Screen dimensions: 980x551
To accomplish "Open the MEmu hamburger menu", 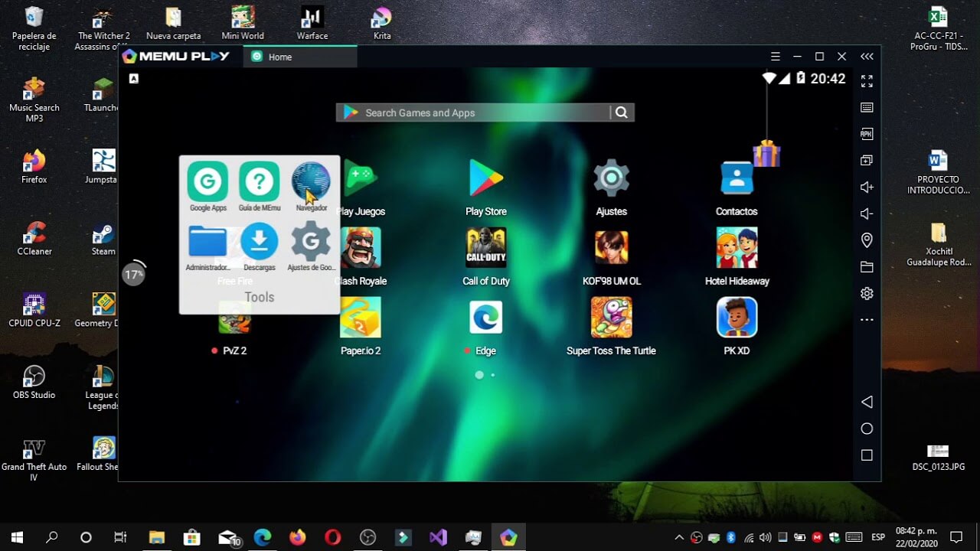I will [776, 57].
